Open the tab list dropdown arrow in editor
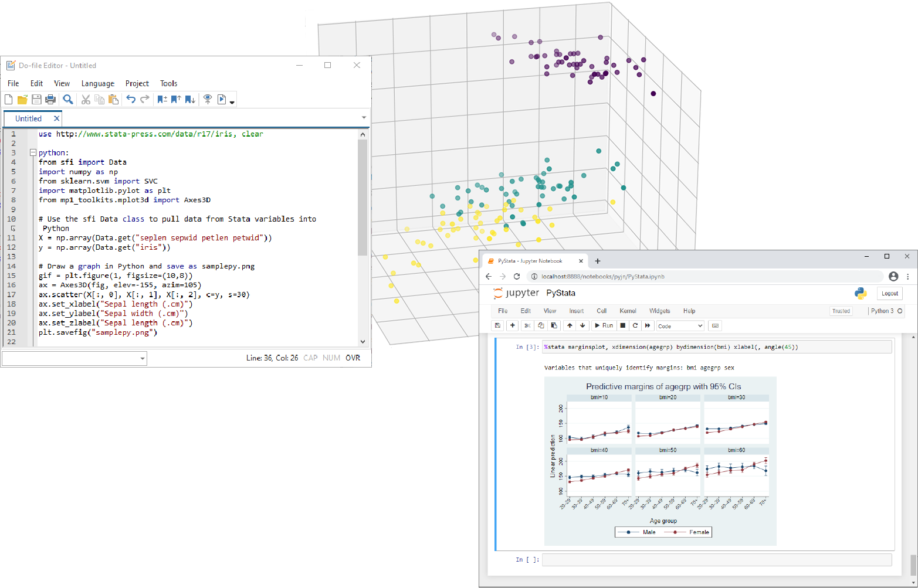The image size is (918, 588). coord(364,118)
